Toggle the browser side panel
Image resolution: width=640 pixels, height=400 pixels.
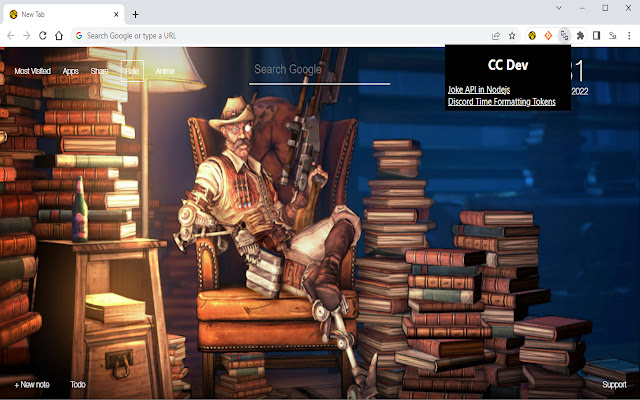596,36
